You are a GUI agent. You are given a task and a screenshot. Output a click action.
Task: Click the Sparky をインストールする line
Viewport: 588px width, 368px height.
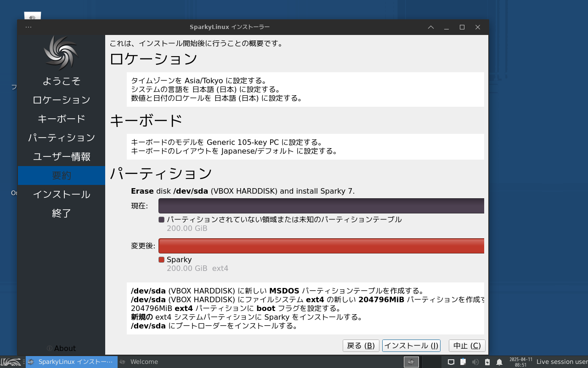click(247, 317)
